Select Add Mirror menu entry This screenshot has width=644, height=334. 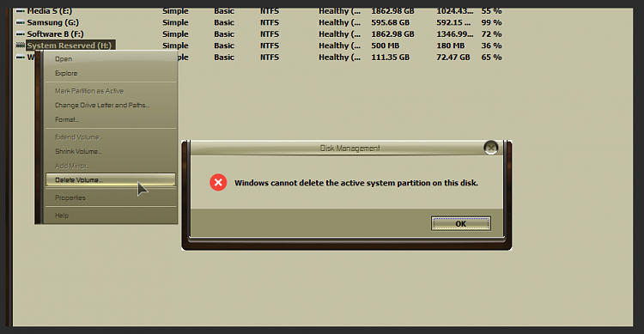tap(72, 166)
